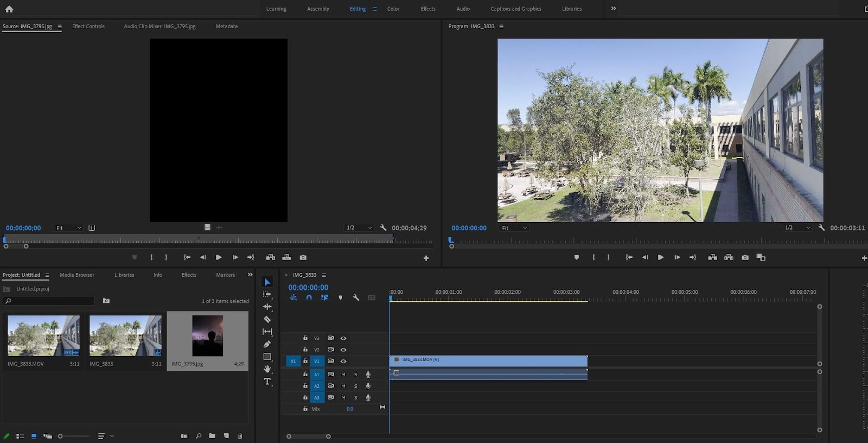Screen dimensions: 868x443
Task: Click the Home icon
Action: 9,9
